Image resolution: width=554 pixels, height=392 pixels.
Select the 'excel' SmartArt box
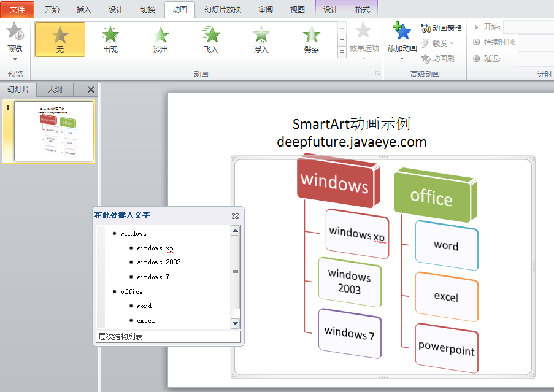coord(447,297)
